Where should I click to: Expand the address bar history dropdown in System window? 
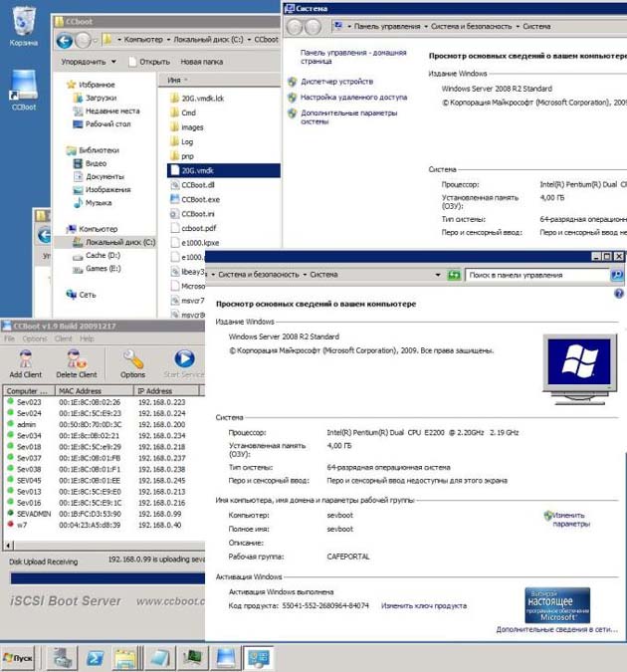click(x=438, y=275)
